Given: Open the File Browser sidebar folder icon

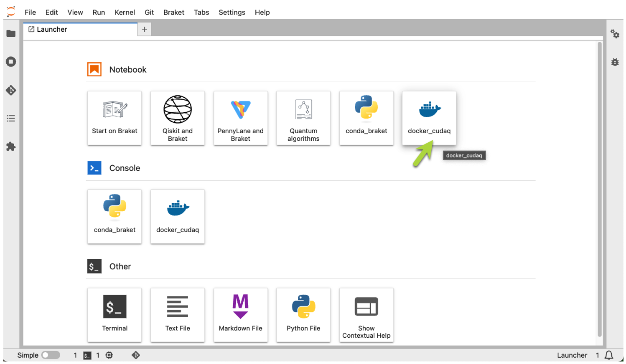Looking at the screenshot, I should coord(11,34).
